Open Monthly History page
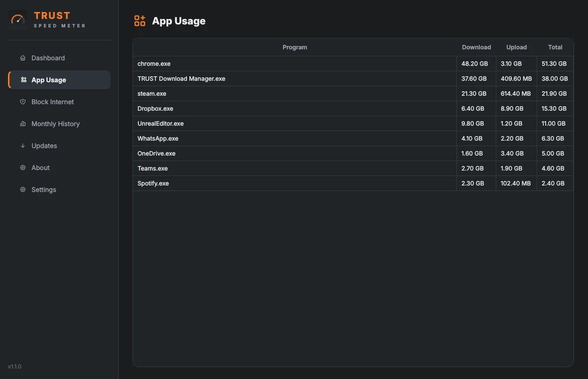This screenshot has height=379, width=588. (59, 124)
